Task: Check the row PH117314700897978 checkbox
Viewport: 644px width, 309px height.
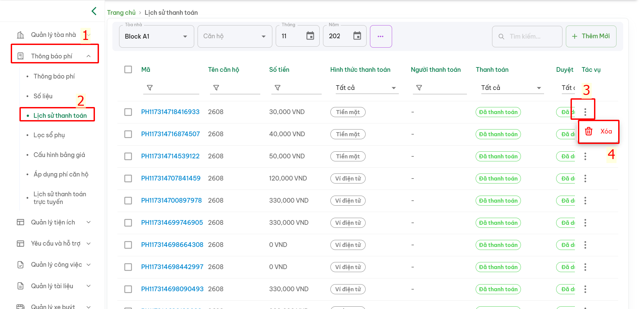Action: (x=128, y=201)
